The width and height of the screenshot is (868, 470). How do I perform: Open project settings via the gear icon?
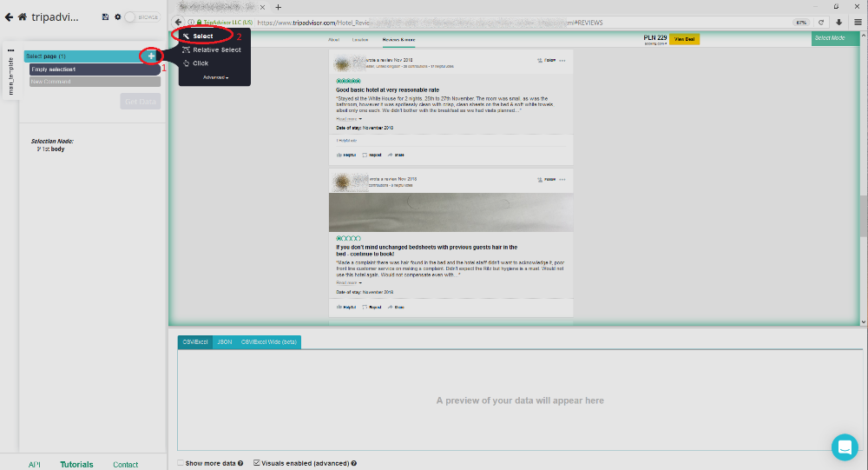(x=117, y=17)
